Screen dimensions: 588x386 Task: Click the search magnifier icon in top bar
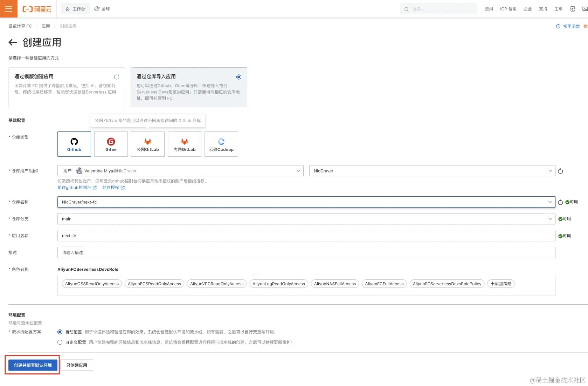[x=406, y=9]
